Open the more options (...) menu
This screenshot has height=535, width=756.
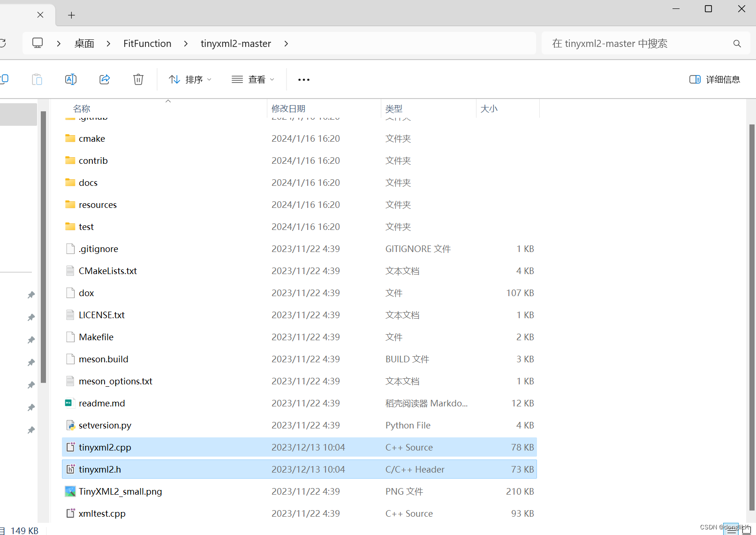(303, 79)
